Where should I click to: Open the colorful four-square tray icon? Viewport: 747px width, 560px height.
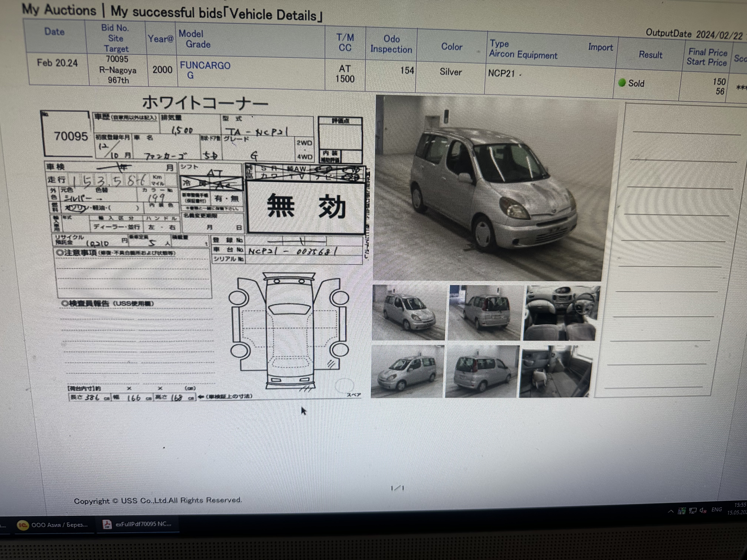(x=682, y=511)
